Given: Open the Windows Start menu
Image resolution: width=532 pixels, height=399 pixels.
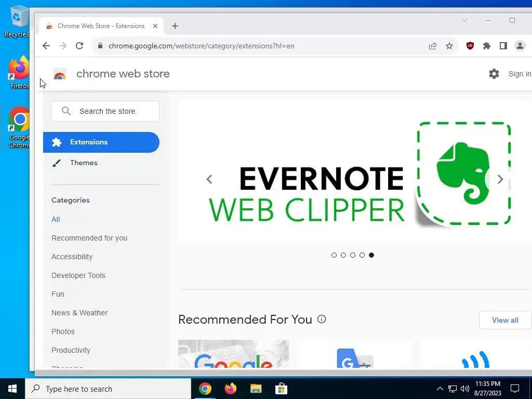Looking at the screenshot, I should point(12,389).
